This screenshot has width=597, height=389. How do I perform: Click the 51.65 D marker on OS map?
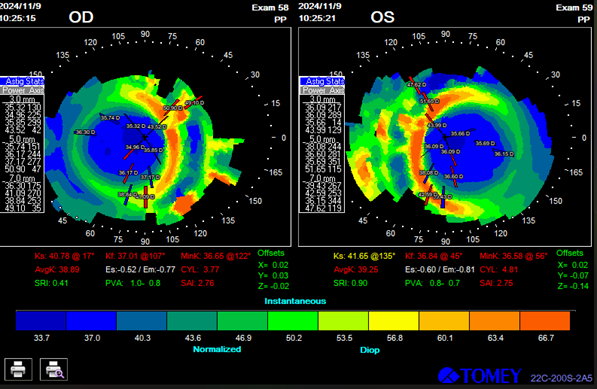(430, 101)
